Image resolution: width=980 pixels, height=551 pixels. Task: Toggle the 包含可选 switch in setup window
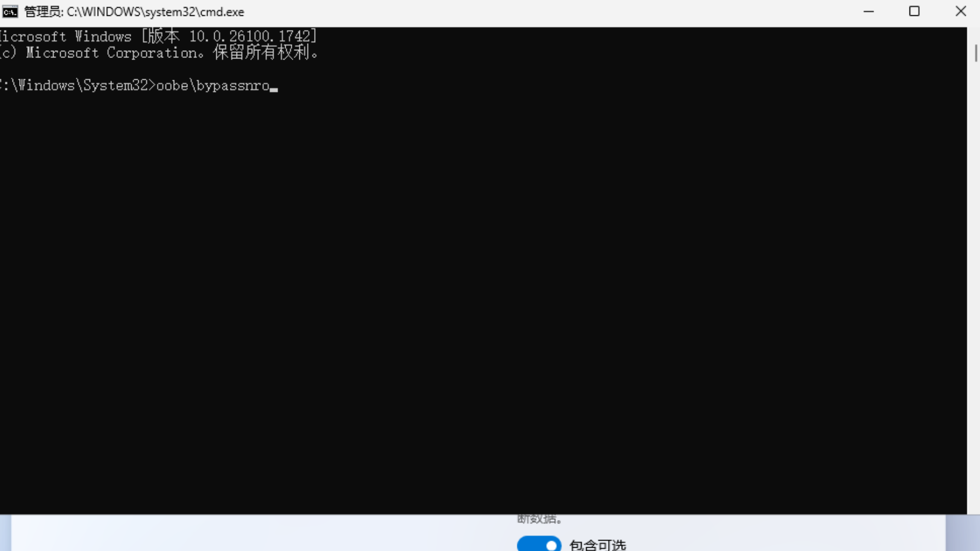pos(539,544)
